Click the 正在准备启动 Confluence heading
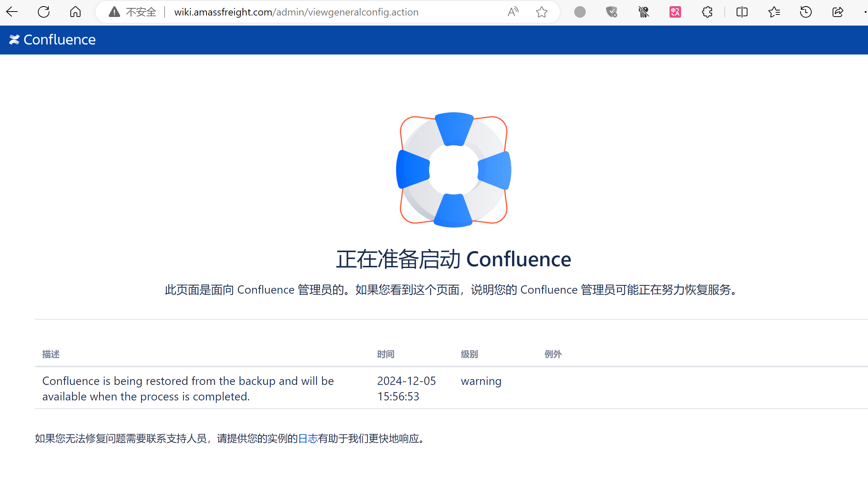 (x=454, y=259)
